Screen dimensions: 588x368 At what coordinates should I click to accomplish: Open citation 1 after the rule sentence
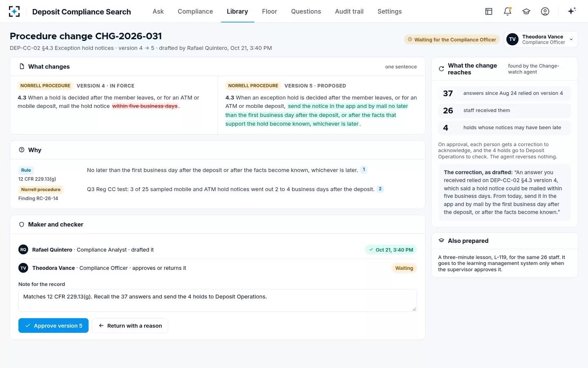click(x=364, y=170)
